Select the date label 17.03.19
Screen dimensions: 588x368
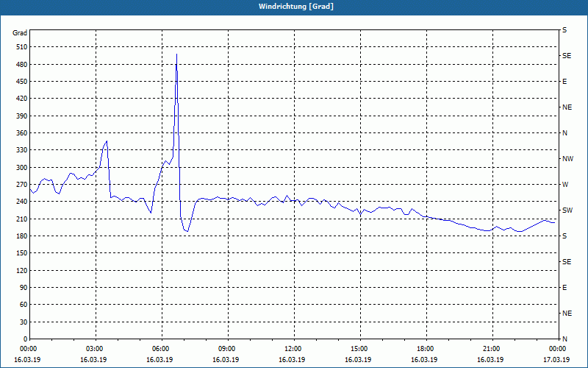[x=556, y=360]
